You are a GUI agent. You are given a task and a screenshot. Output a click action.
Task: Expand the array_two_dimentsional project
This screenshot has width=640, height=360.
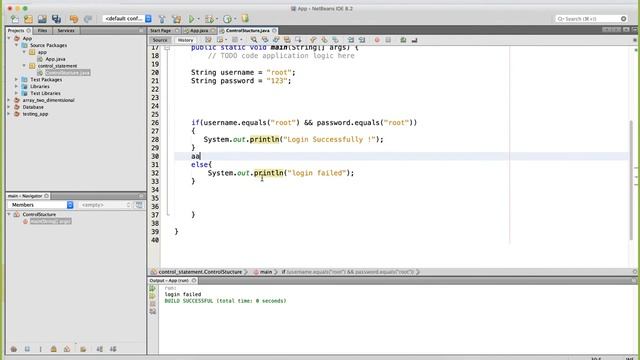(9, 100)
